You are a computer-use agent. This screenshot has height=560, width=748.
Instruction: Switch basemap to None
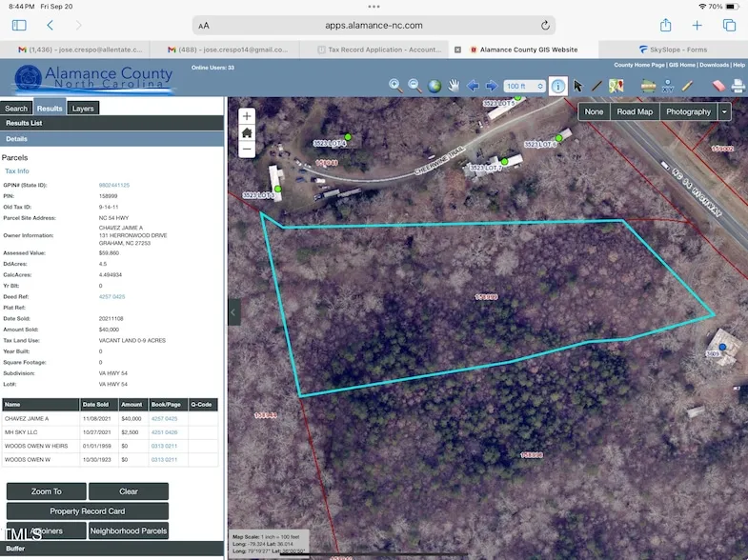pos(594,111)
